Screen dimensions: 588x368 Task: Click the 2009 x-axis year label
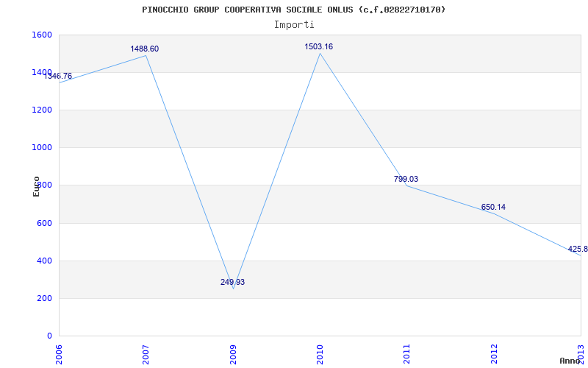(x=233, y=355)
